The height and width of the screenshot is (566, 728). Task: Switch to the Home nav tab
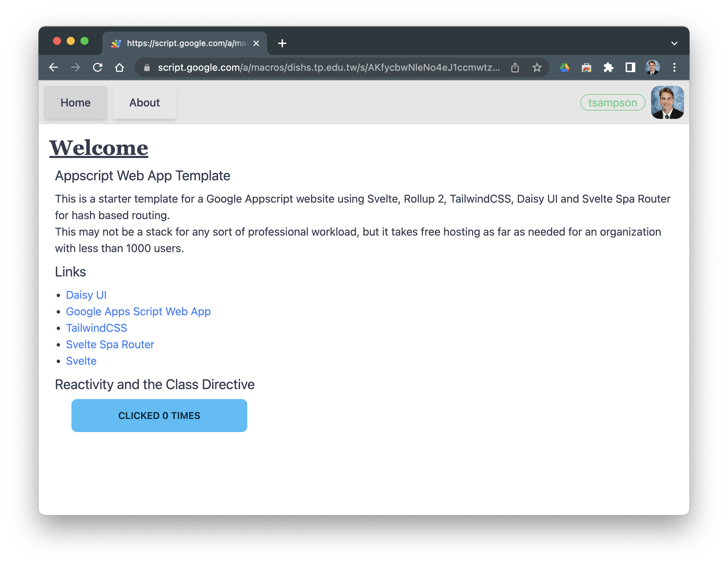76,103
